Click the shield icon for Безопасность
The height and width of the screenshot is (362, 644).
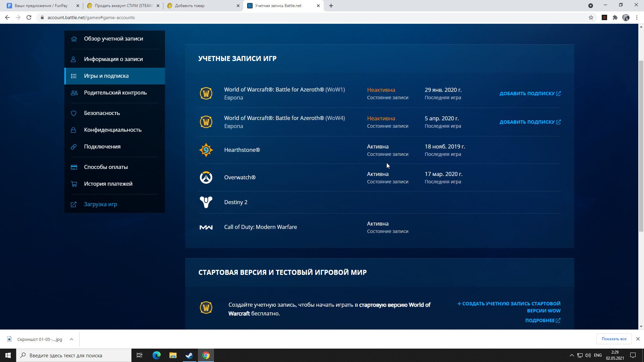point(74,113)
